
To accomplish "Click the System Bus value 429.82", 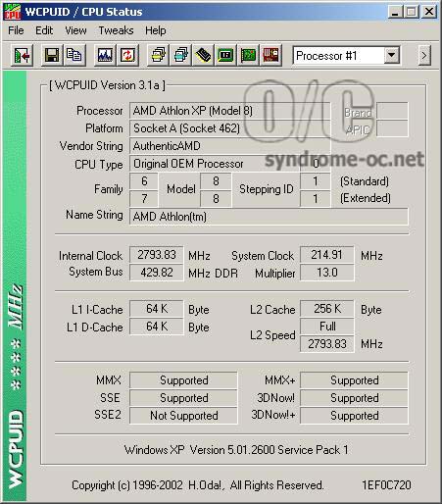I will pyautogui.click(x=157, y=273).
